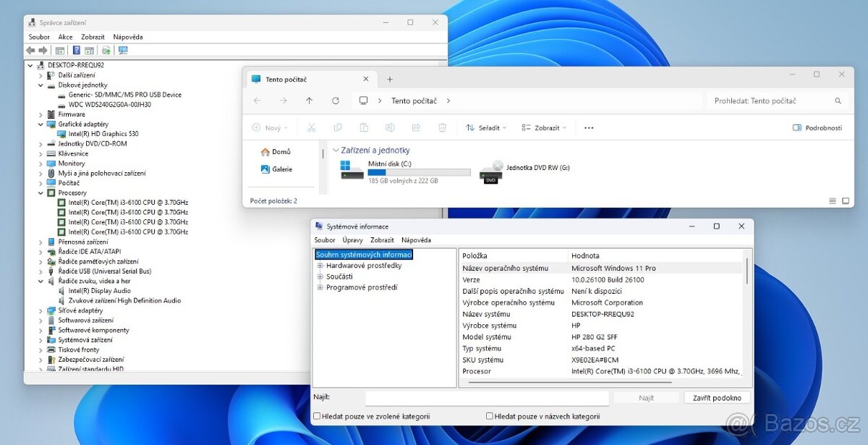
Task: Open the Zobrazit dropdown
Action: 544,127
